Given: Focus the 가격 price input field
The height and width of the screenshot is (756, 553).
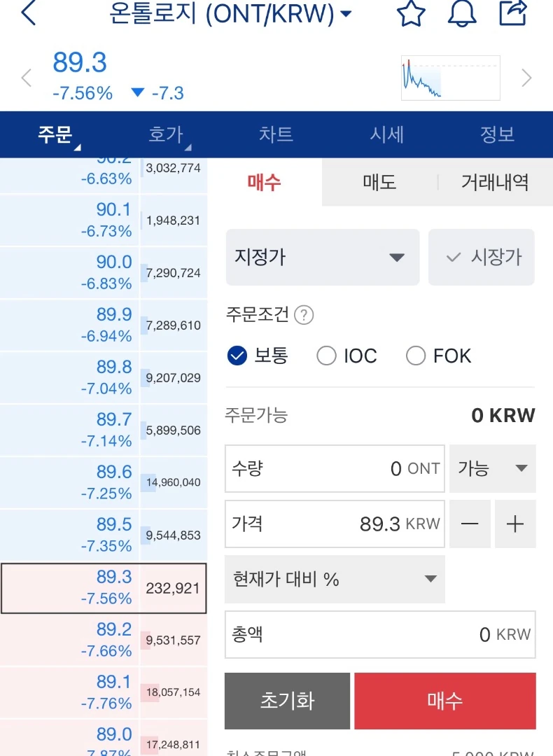Looking at the screenshot, I should (335, 524).
